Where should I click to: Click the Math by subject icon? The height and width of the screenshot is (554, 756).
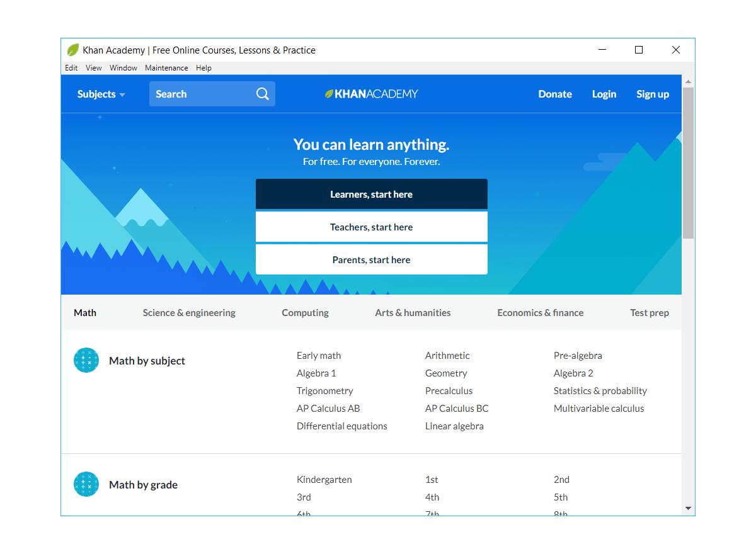[x=86, y=360]
